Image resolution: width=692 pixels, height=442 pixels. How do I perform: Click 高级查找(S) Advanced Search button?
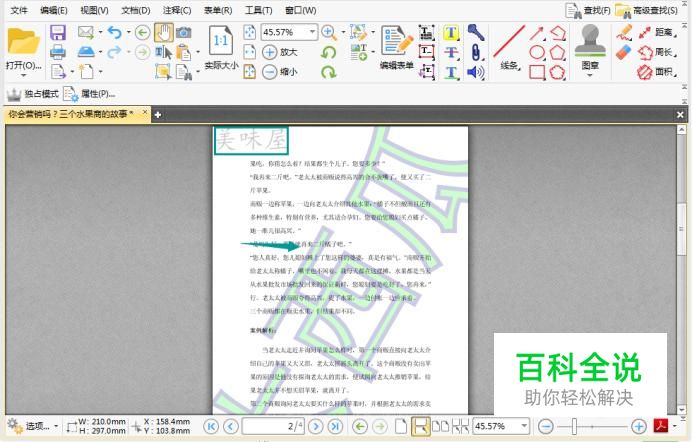coord(647,11)
